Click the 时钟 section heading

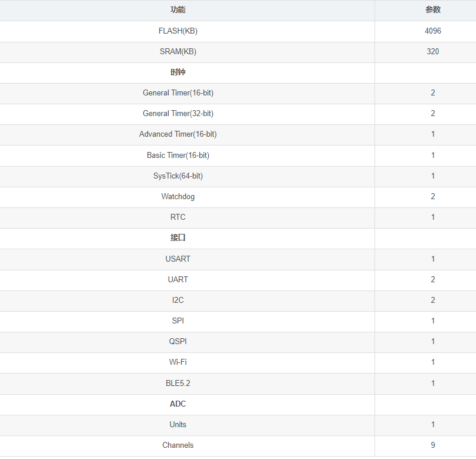pyautogui.click(x=178, y=72)
